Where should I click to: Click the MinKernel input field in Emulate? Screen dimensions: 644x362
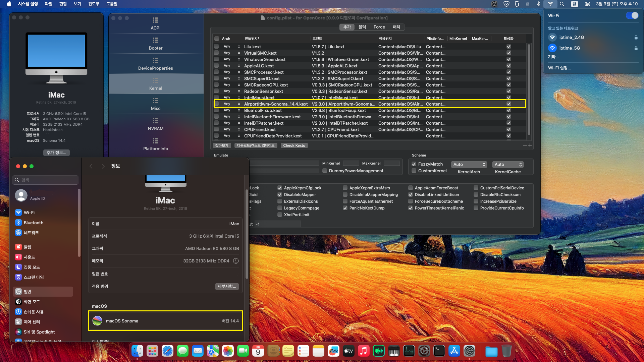[351, 163]
